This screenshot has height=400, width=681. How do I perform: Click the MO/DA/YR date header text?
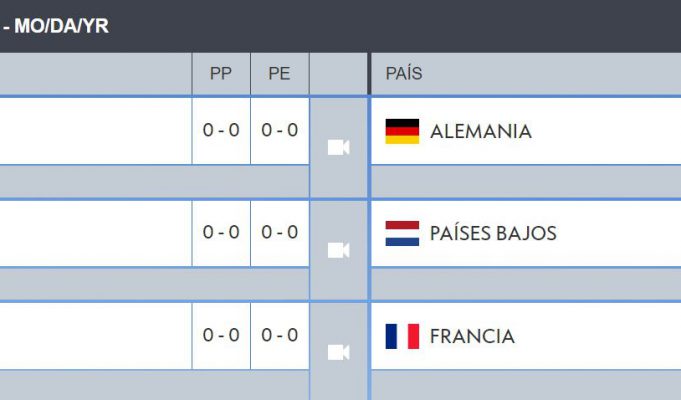pos(61,26)
